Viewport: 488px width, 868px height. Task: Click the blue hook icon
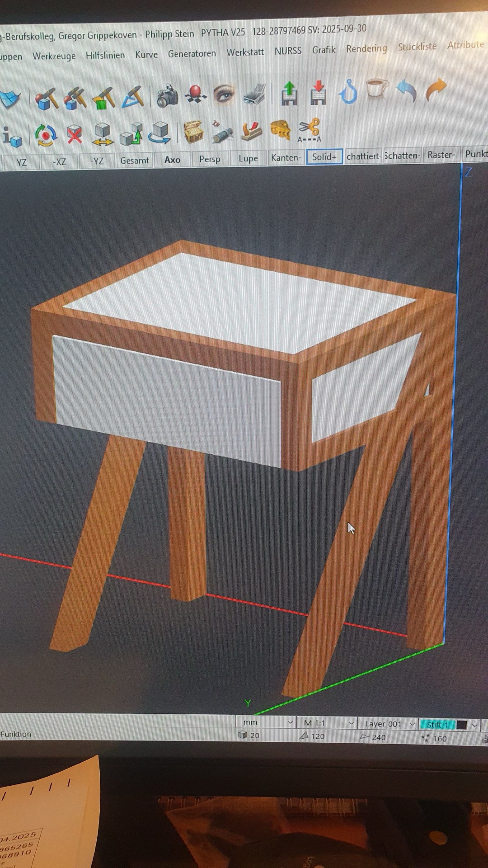pos(349,91)
